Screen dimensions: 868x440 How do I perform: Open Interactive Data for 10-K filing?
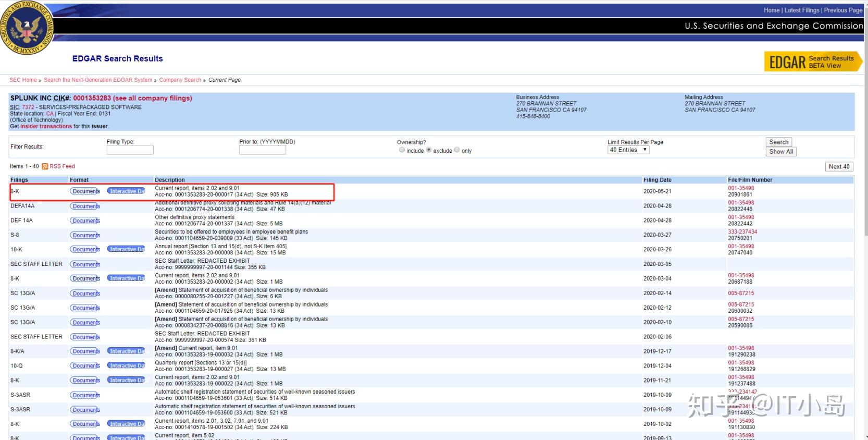[x=126, y=249]
